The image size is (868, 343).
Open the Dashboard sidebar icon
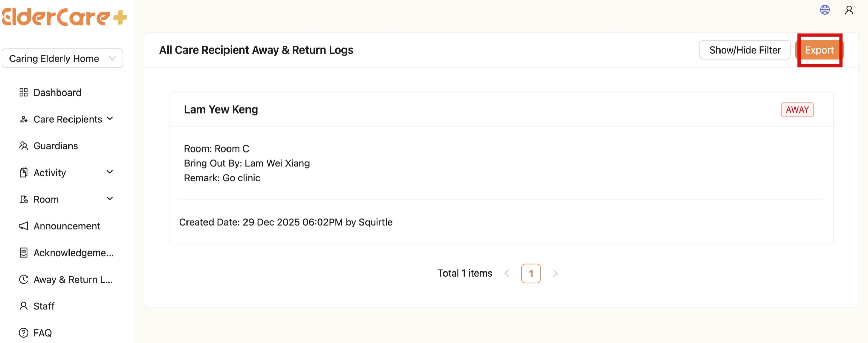pyautogui.click(x=24, y=92)
